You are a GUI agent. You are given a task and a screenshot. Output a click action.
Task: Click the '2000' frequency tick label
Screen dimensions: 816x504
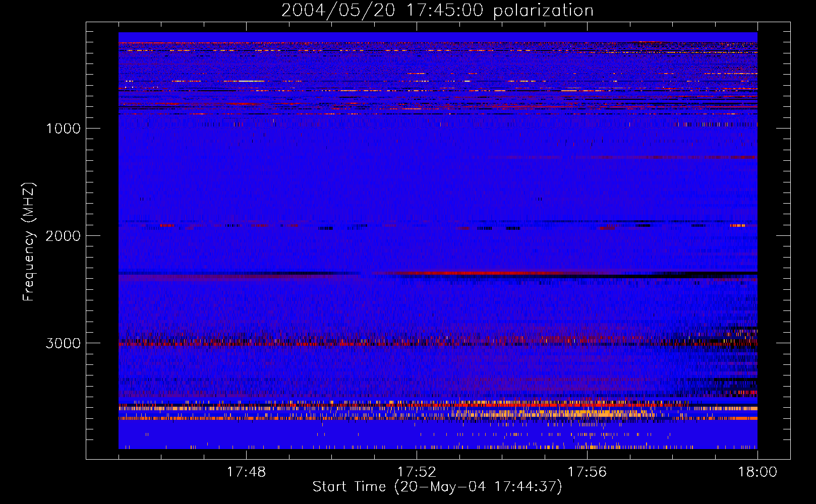(63, 236)
